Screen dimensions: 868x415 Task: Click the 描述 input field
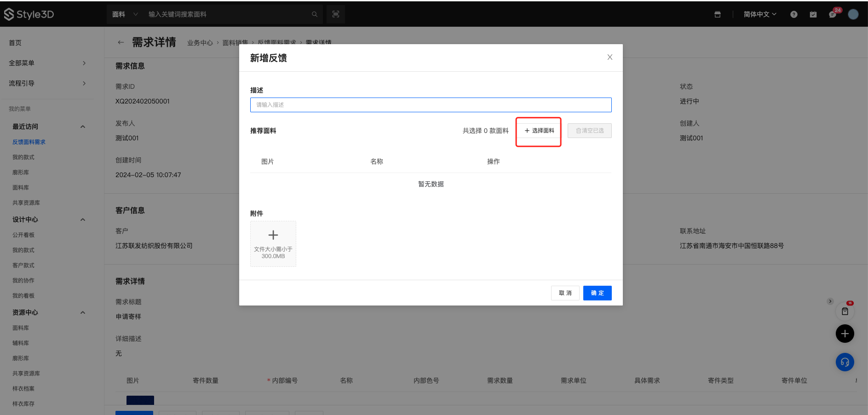point(431,105)
